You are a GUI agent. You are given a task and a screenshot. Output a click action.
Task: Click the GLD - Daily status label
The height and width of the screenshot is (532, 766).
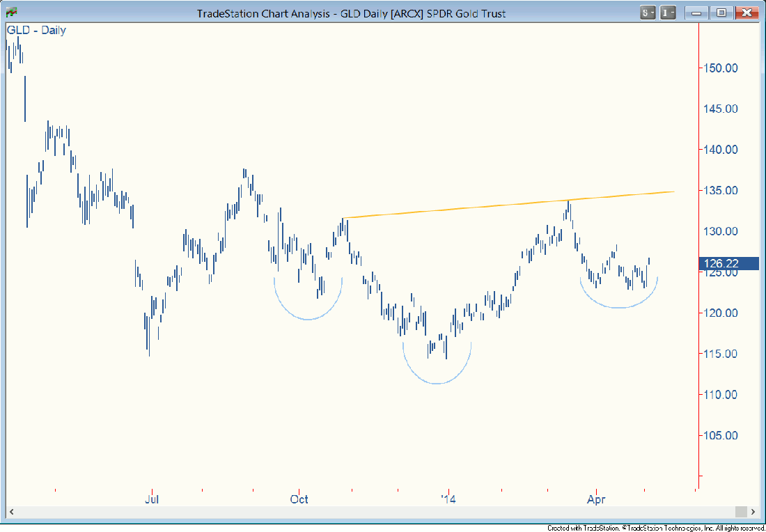36,31
